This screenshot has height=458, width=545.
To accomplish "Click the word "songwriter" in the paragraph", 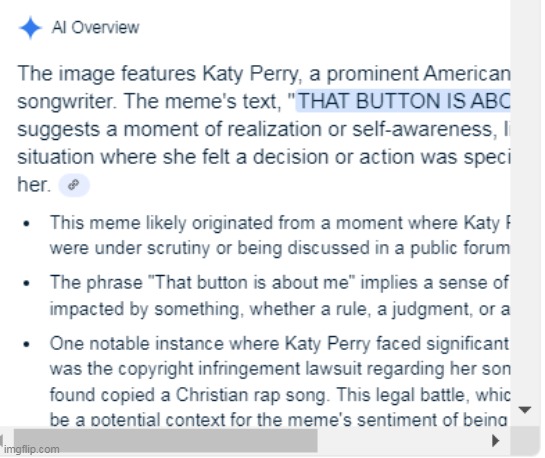I will coord(66,102).
